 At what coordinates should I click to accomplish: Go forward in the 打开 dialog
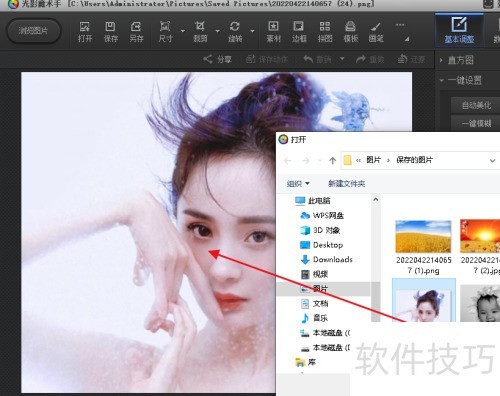305,161
